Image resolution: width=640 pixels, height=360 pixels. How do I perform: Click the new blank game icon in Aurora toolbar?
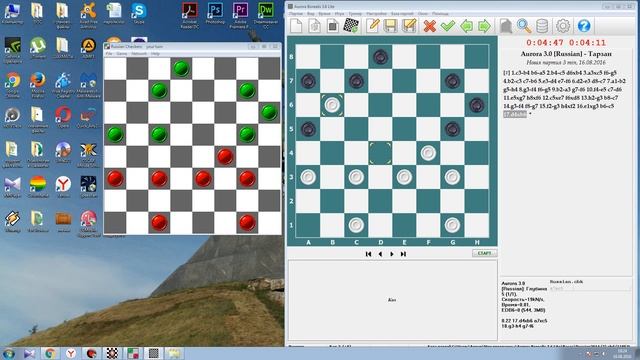[296, 26]
